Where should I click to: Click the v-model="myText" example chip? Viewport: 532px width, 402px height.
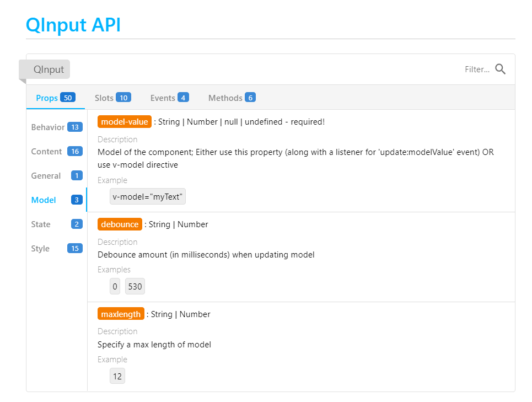[x=148, y=196]
